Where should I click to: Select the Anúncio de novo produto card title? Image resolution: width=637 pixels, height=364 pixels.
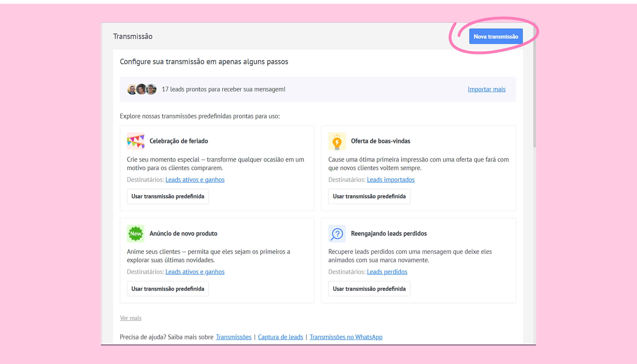[183, 233]
